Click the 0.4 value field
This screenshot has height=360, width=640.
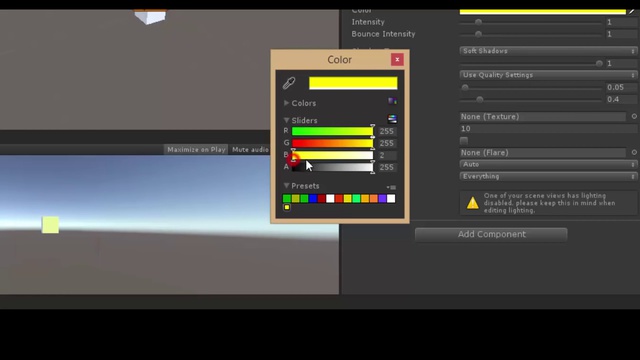click(x=621, y=99)
